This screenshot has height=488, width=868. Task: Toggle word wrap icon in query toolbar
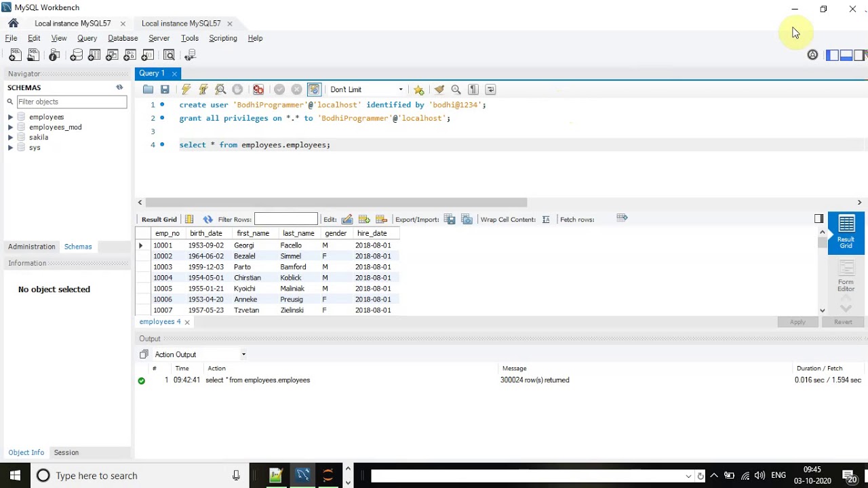click(490, 89)
